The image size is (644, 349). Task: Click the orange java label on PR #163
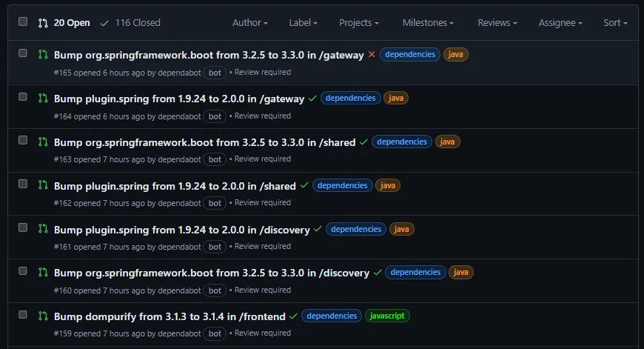coord(447,142)
